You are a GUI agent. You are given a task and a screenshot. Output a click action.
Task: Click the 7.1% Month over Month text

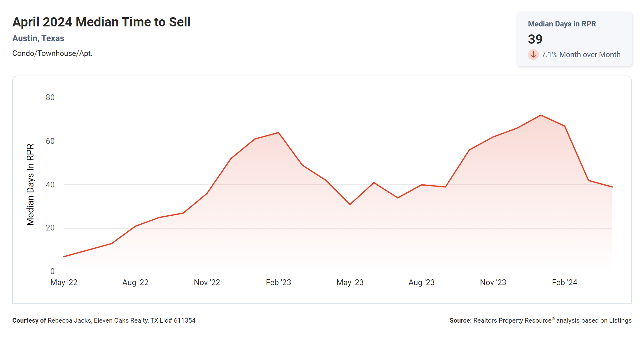pos(581,55)
